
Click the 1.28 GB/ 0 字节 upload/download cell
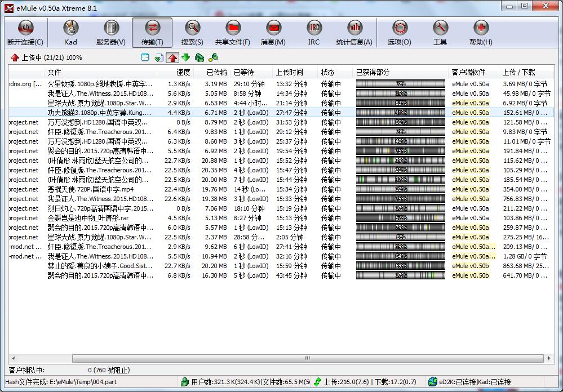[x=525, y=256]
